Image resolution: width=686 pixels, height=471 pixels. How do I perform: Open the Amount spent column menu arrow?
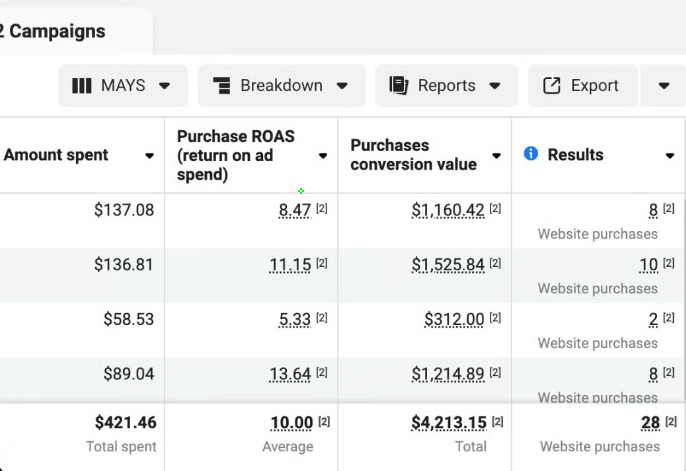pos(150,156)
